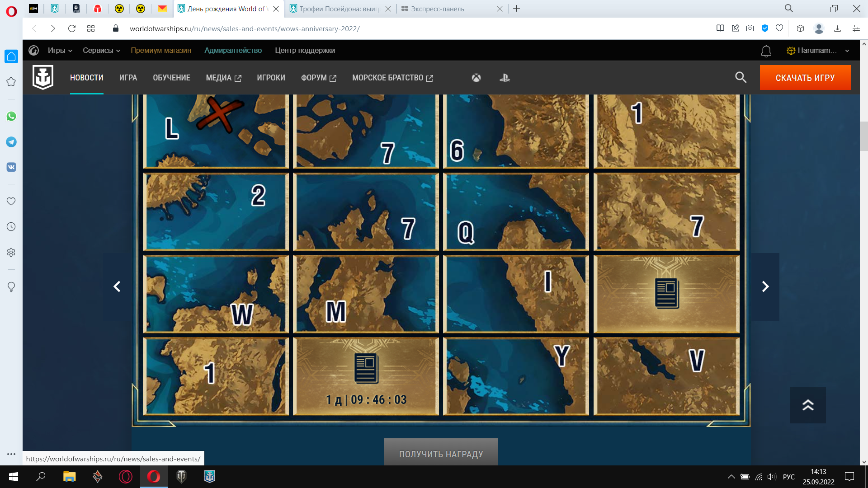This screenshot has height=488, width=868.
Task: Open site search magnifier icon
Action: 741,77
